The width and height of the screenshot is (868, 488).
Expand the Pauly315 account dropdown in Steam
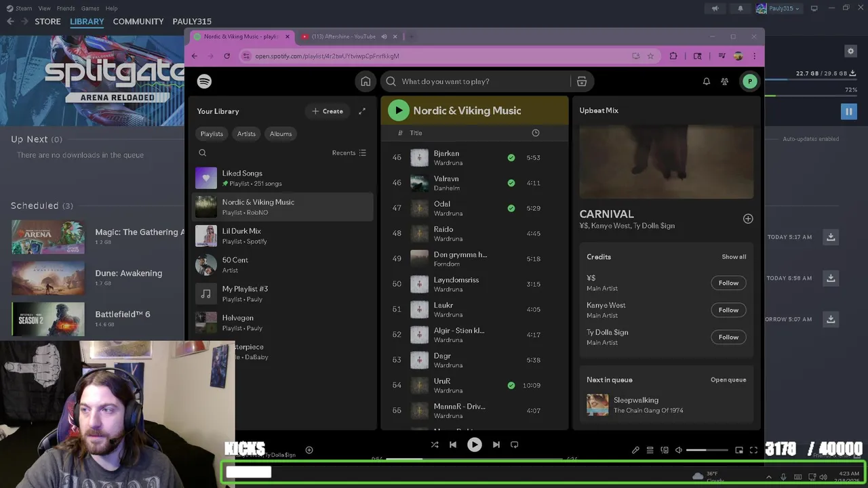[781, 9]
